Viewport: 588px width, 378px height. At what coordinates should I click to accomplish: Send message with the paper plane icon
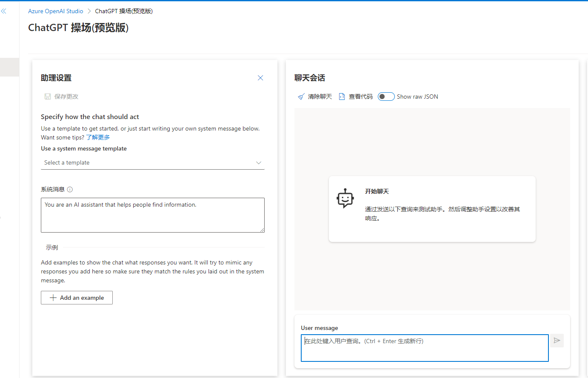click(x=557, y=341)
